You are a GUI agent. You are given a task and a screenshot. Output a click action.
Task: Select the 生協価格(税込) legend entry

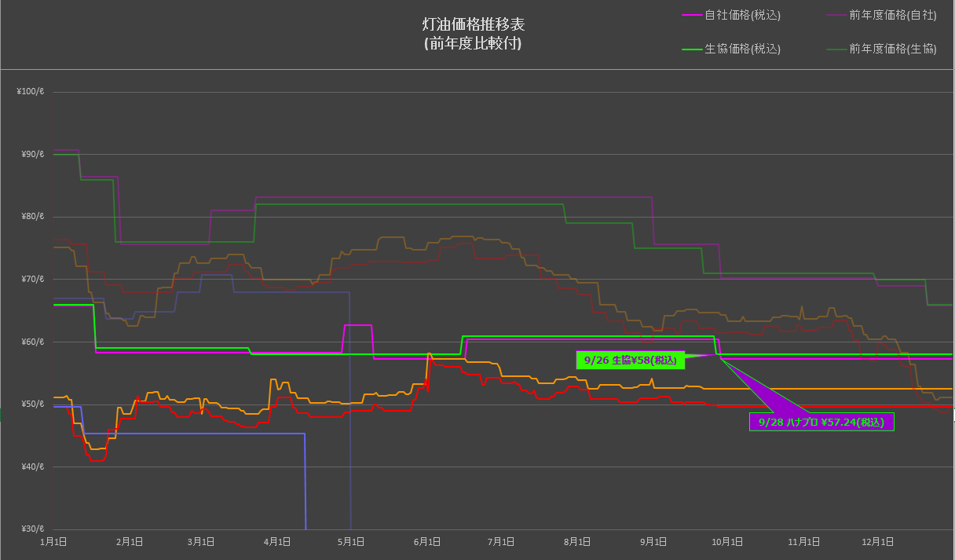[731, 49]
